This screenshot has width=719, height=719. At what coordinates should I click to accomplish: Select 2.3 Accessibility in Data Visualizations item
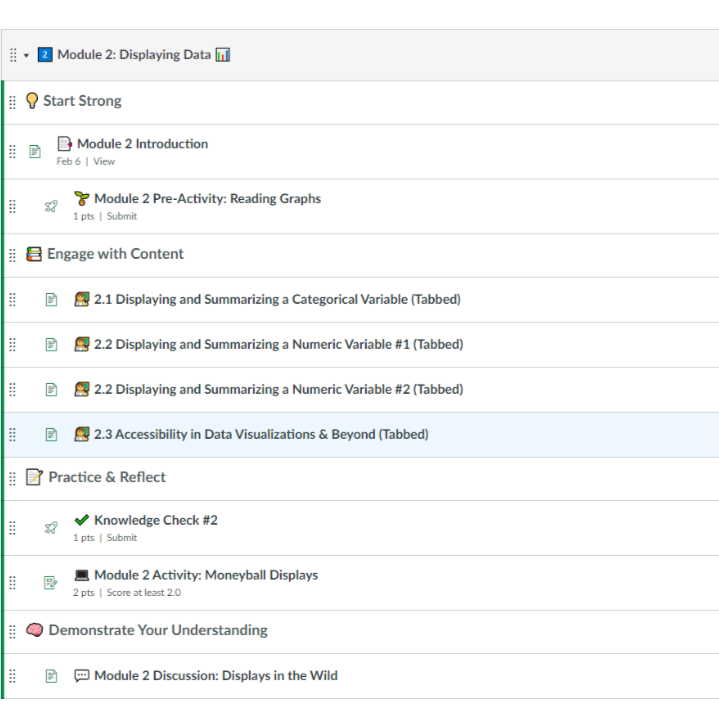tap(261, 434)
